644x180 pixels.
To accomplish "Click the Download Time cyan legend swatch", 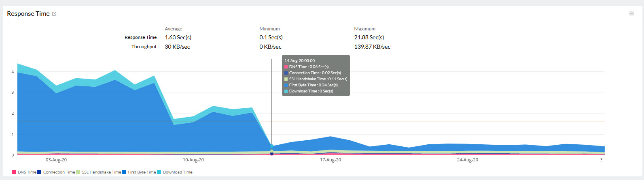I will [159, 172].
